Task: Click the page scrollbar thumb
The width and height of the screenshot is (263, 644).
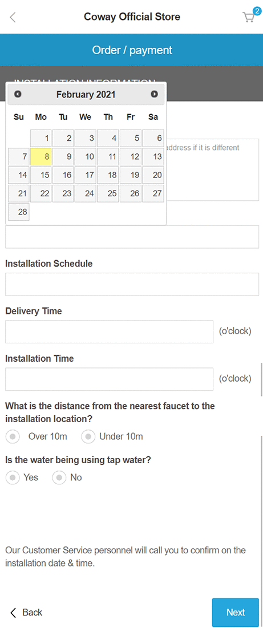Action: [261, 379]
